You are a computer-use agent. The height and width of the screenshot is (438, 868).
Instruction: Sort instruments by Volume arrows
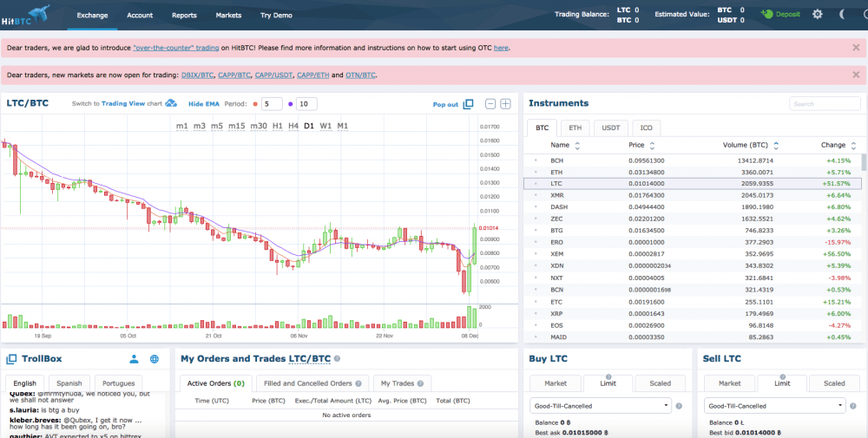[x=776, y=146]
